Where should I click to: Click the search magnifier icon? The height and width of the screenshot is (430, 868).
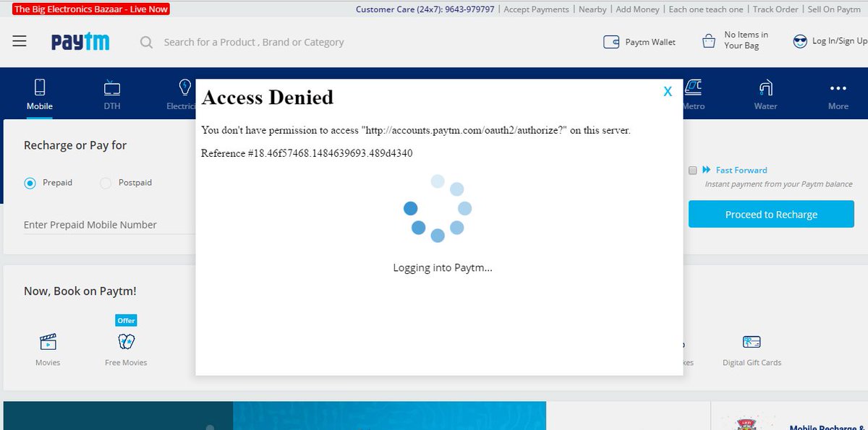click(x=146, y=43)
